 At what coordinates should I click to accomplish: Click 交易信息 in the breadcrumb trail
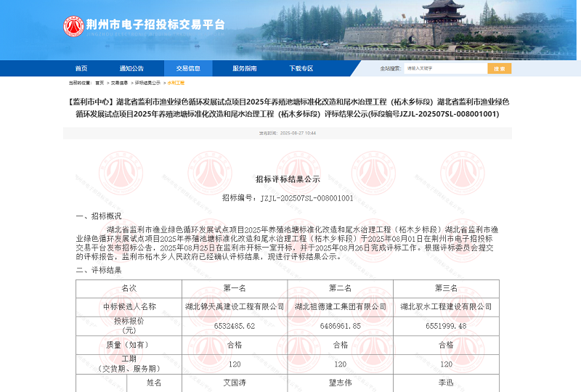pos(119,83)
